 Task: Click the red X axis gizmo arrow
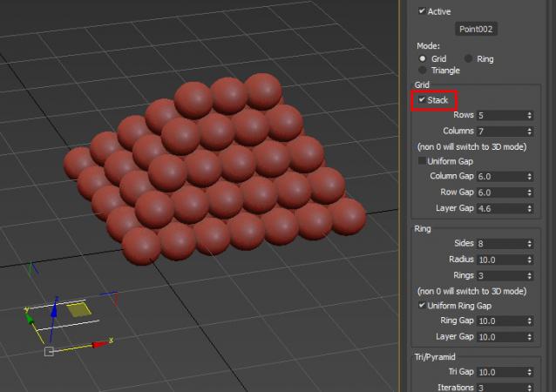point(99,344)
